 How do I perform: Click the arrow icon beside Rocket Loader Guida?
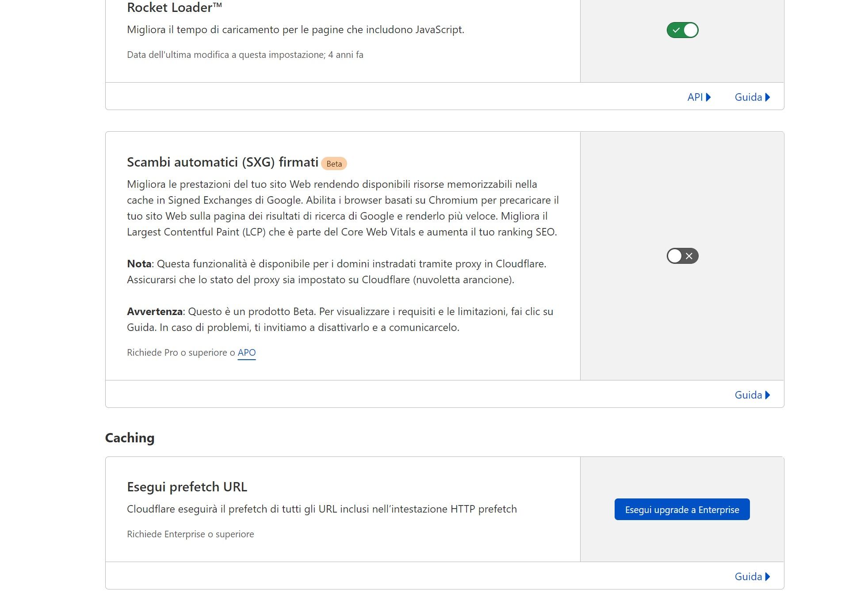(768, 97)
